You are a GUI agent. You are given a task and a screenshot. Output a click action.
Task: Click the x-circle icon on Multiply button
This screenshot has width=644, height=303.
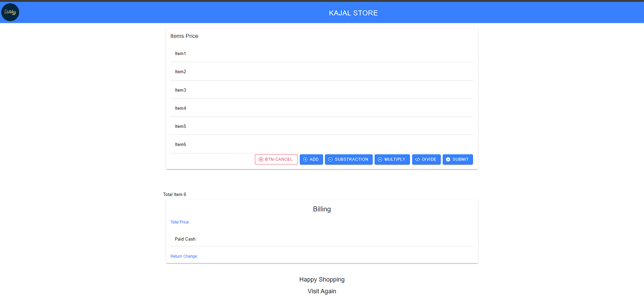(380, 159)
